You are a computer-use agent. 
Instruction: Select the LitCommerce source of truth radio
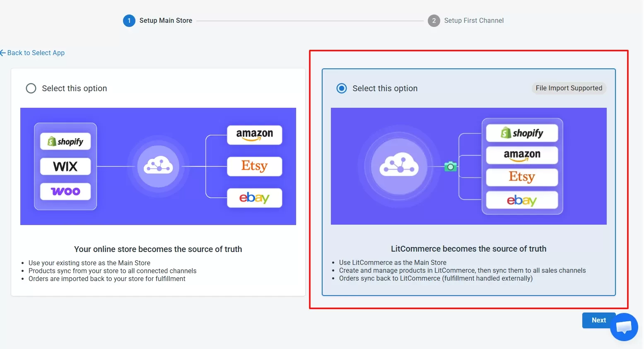342,88
